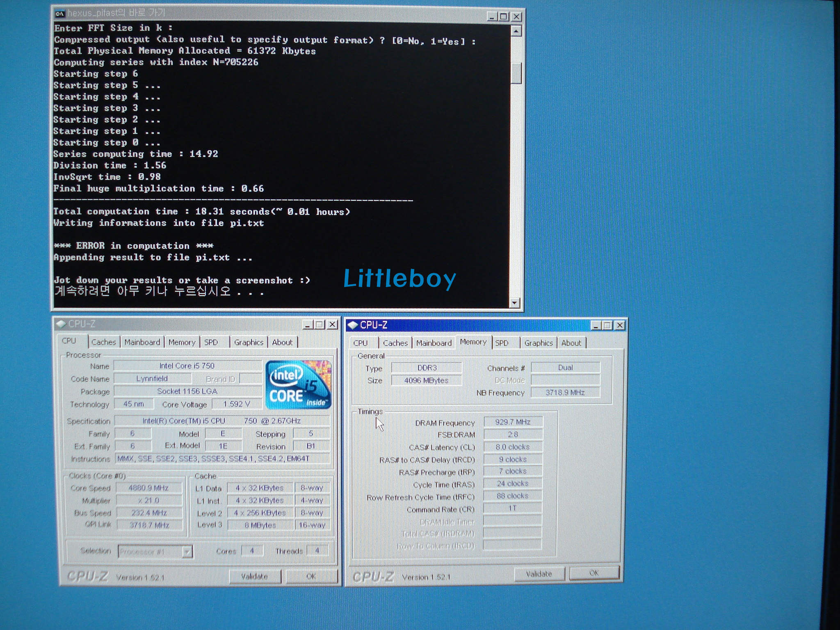Click the ERROR in computation line in console

pyautogui.click(x=134, y=246)
